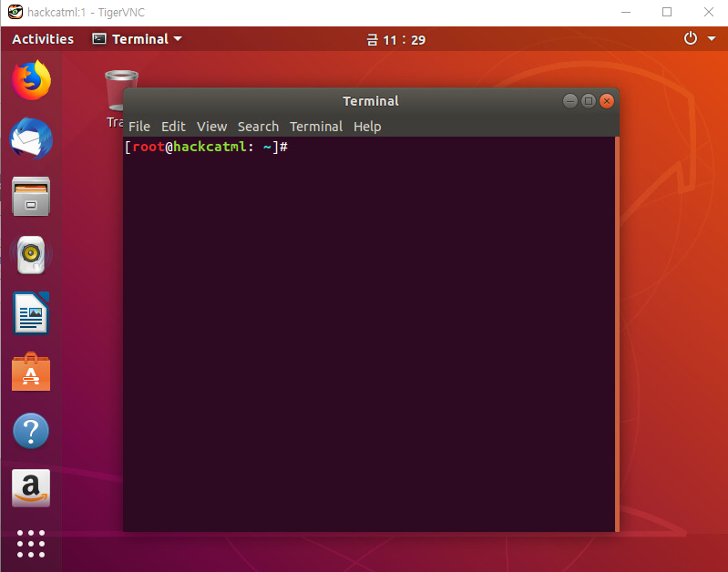The height and width of the screenshot is (572, 728).
Task: Show Applications grid at dock bottom
Action: (x=31, y=543)
